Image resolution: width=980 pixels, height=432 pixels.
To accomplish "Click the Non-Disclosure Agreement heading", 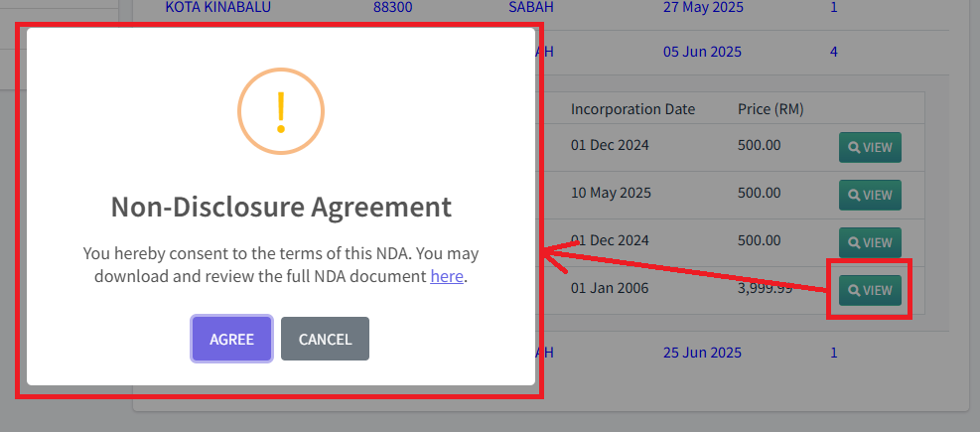I will pyautogui.click(x=281, y=208).
